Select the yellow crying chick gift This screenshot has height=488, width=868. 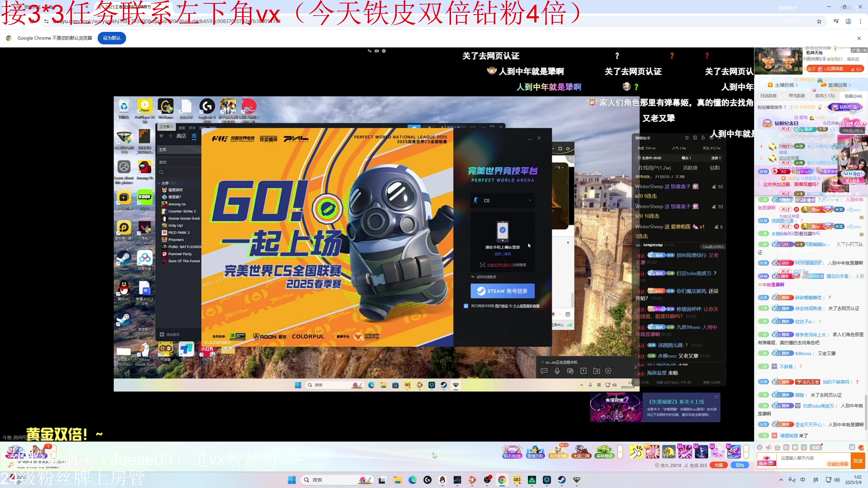click(669, 452)
